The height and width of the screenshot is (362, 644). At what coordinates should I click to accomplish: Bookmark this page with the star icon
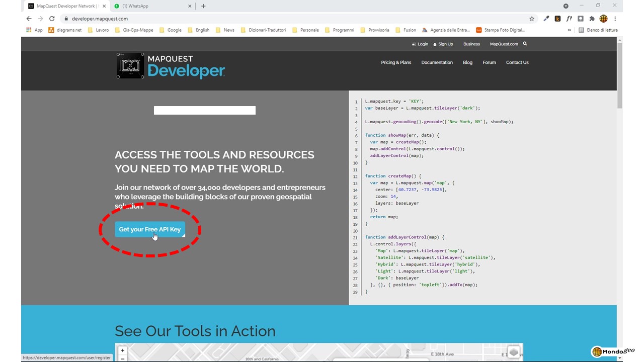(x=532, y=19)
